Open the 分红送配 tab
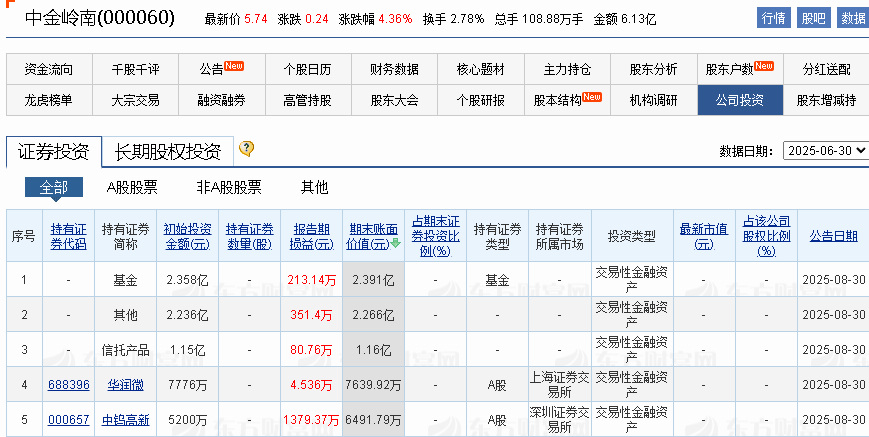 [x=826, y=69]
